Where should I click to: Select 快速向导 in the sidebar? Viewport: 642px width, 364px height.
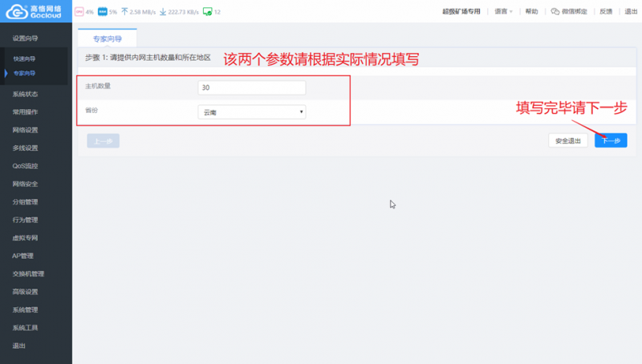[24, 59]
